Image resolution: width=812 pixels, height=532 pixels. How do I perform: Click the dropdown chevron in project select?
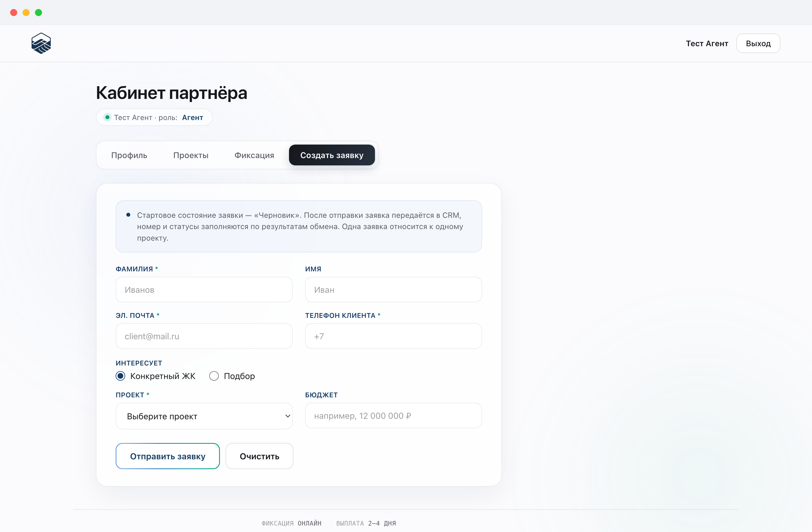[x=288, y=416]
